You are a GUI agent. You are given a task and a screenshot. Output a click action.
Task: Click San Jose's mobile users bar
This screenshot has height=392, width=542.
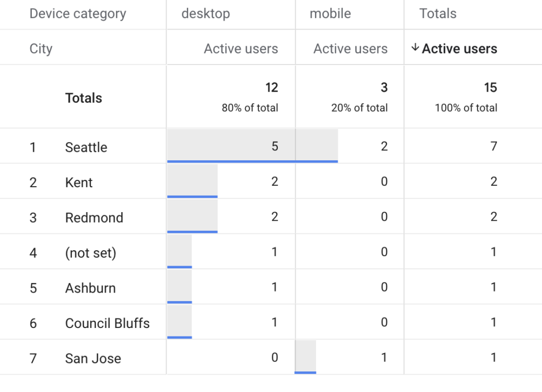tap(305, 357)
